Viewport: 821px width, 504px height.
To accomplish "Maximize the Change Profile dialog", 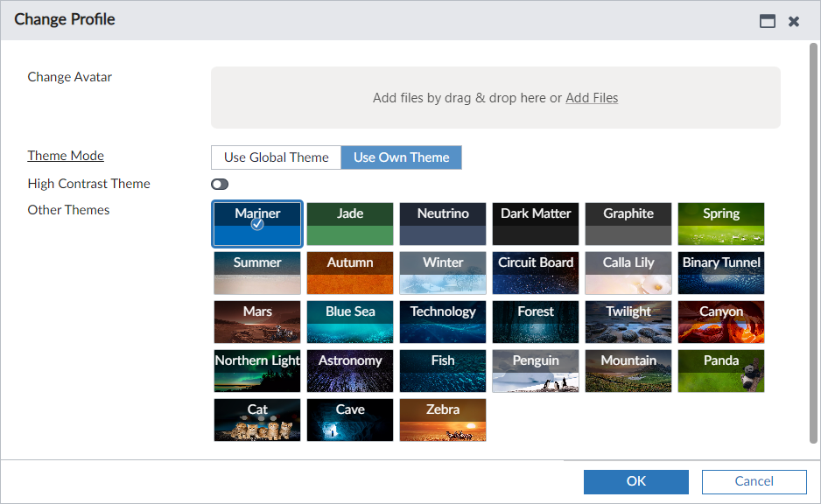I will (x=767, y=20).
